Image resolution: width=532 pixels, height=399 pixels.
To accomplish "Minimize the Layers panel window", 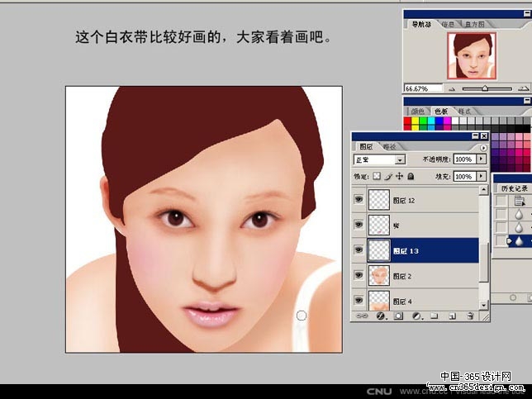I will coord(475,136).
